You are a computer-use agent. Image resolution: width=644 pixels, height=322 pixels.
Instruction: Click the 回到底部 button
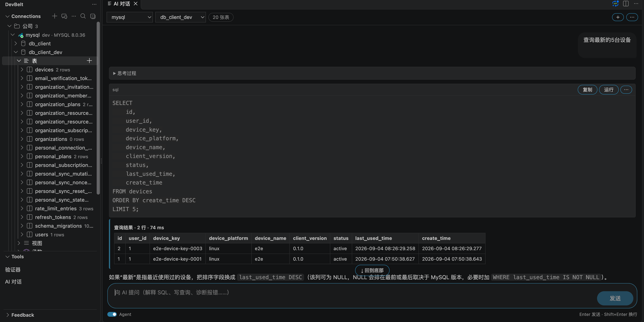pos(372,270)
